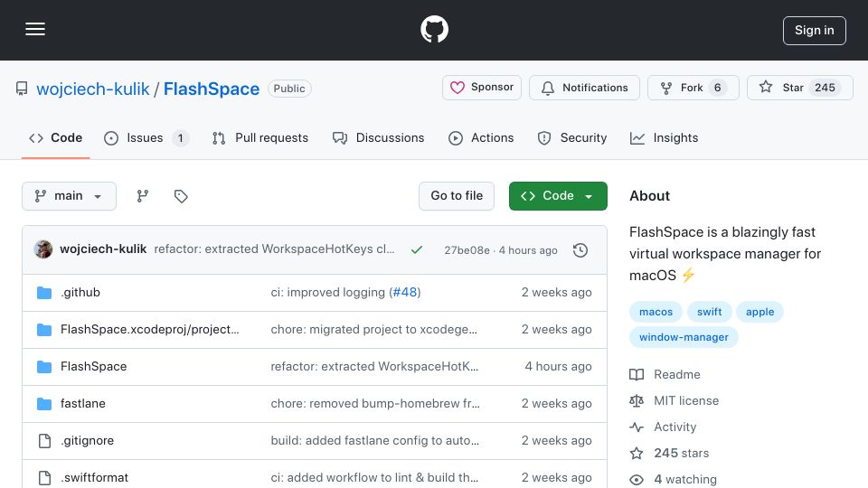Open commit 'chore: migrated project to xcodege…'
The image size is (868, 488).
[373, 329]
